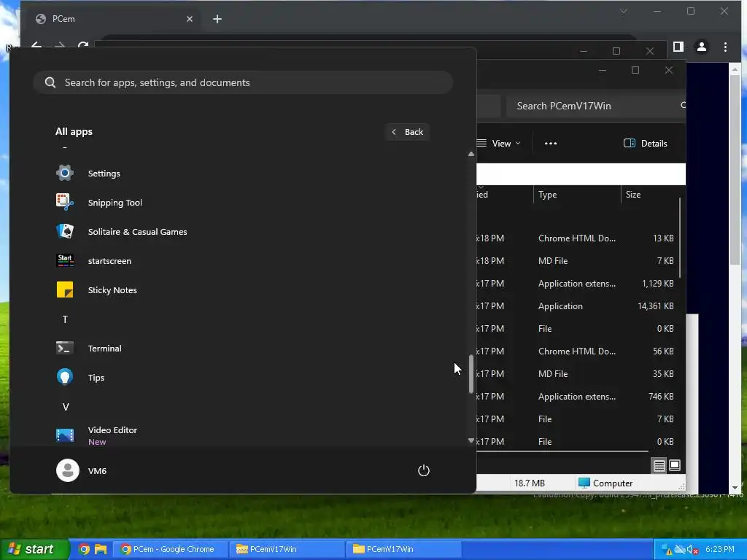
Task: Focus the Start menu search box
Action: pyautogui.click(x=243, y=82)
